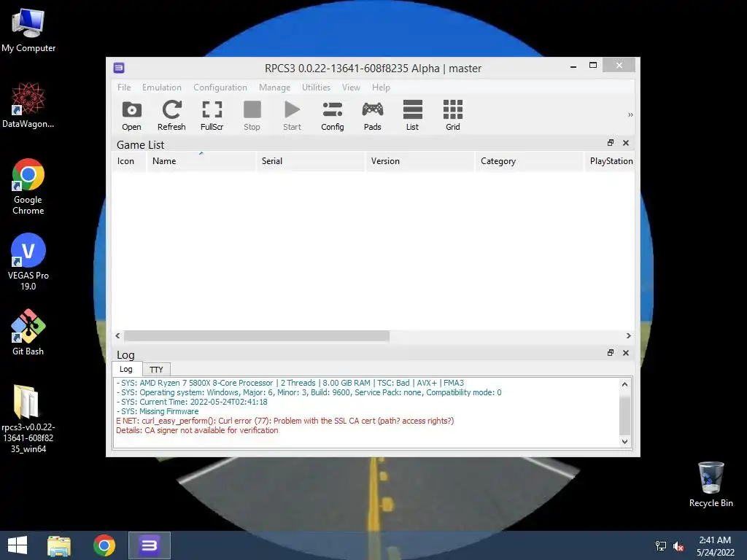Close the Log panel
The width and height of the screenshot is (747, 560).
click(626, 353)
